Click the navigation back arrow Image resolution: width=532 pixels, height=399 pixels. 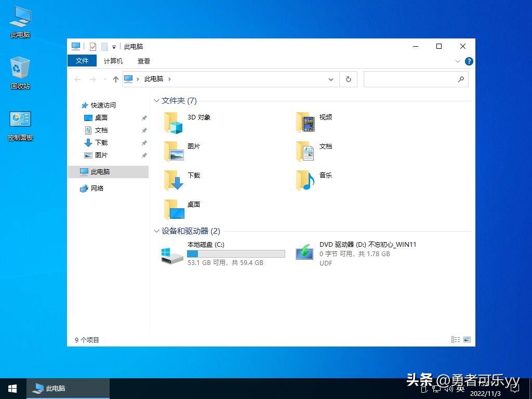(77, 79)
